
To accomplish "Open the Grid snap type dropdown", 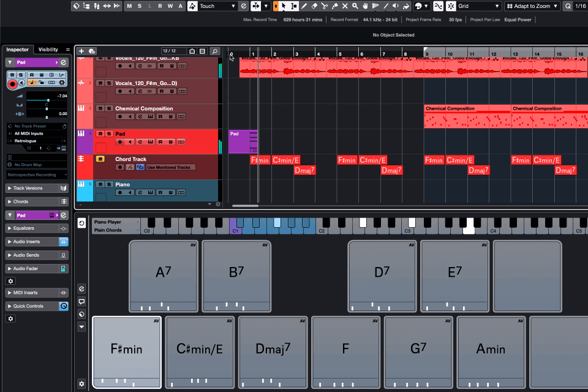I will coord(479,6).
